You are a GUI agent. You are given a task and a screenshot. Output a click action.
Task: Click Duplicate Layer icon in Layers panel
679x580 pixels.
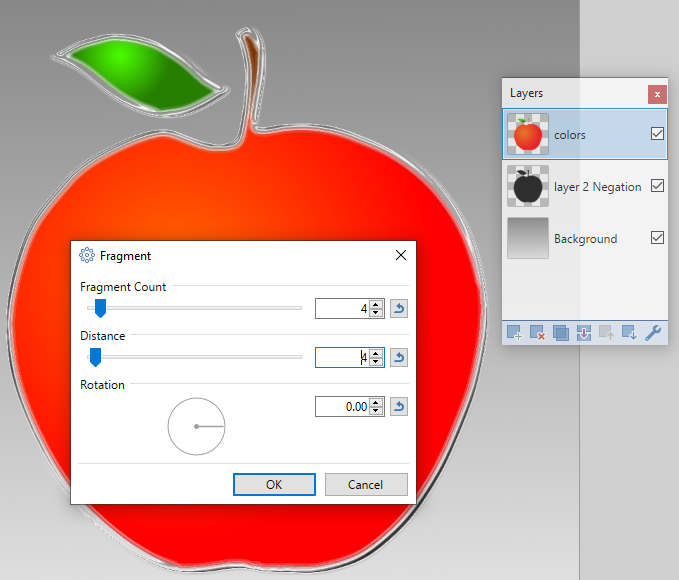click(x=561, y=333)
